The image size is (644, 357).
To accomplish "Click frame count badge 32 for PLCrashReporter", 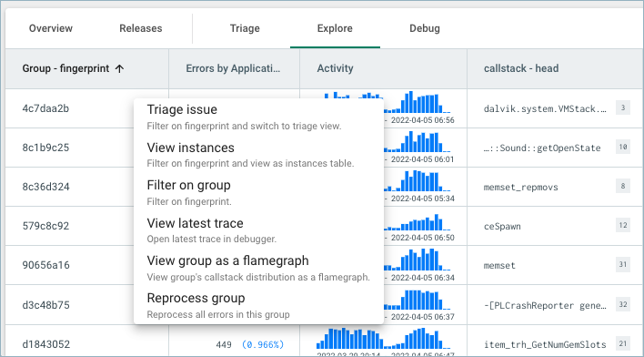I will point(623,304).
